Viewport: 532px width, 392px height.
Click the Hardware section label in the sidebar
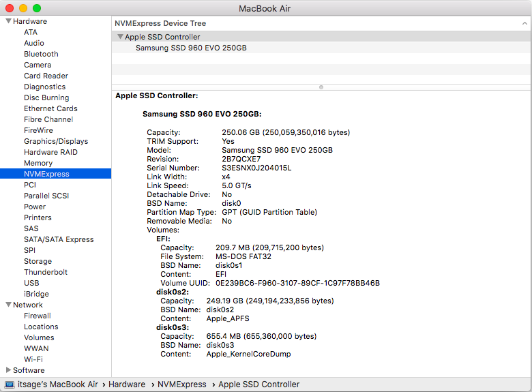tap(30, 21)
